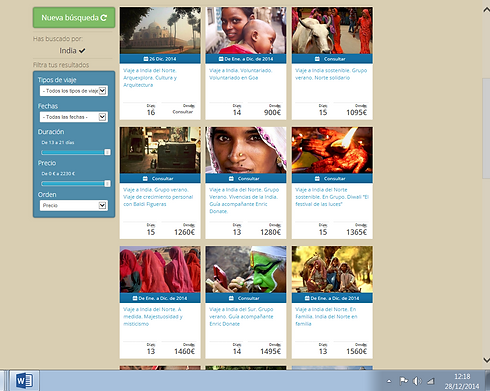Open the volume speaker tray icon
The width and height of the screenshot is (490, 391).
point(417,381)
